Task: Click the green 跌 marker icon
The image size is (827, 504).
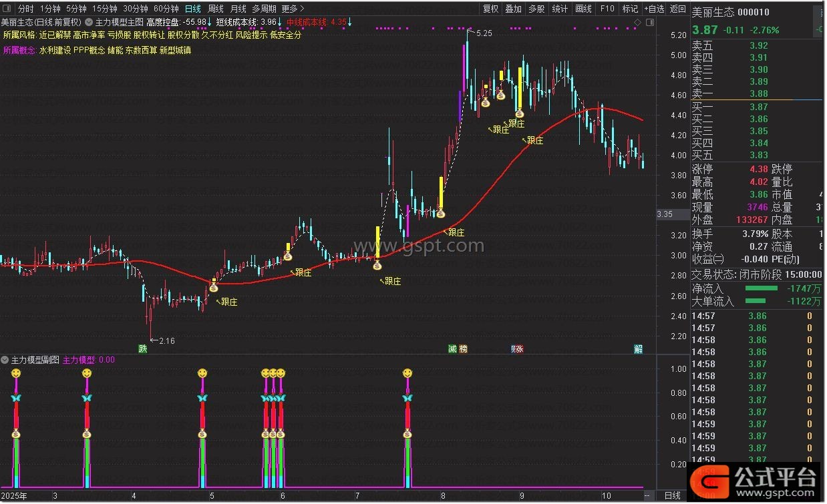Action: tap(142, 348)
